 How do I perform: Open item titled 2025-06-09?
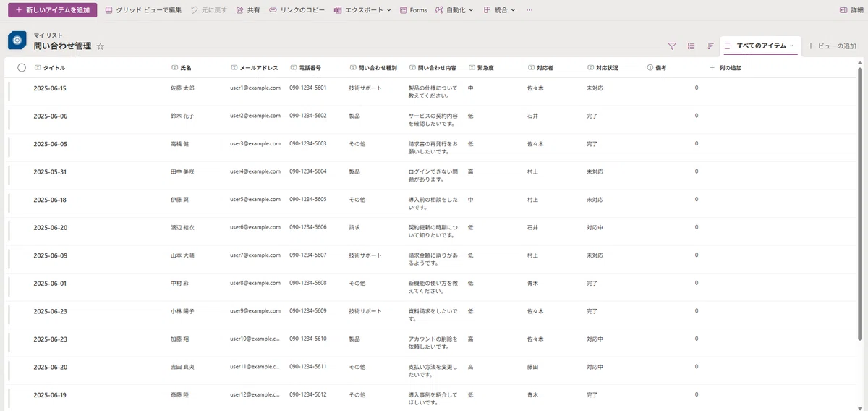pyautogui.click(x=50, y=255)
